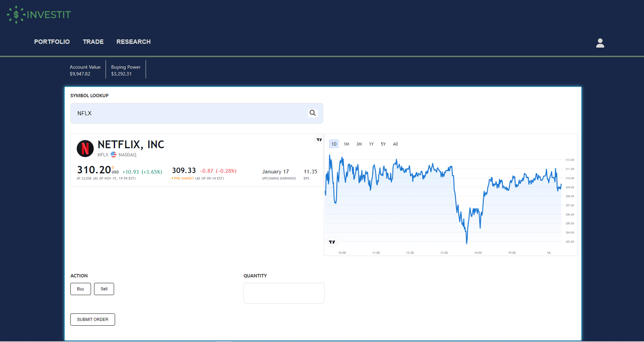Click the INVESTIT dollar-sign logo
The height and width of the screenshot is (342, 644).
pyautogui.click(x=16, y=14)
